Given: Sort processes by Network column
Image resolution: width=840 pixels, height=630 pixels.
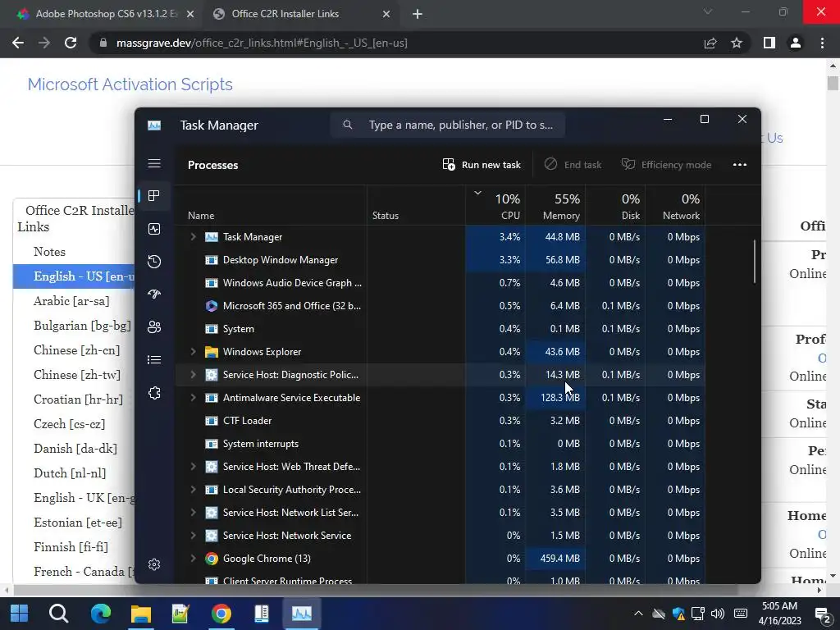Looking at the screenshot, I should pos(676,206).
